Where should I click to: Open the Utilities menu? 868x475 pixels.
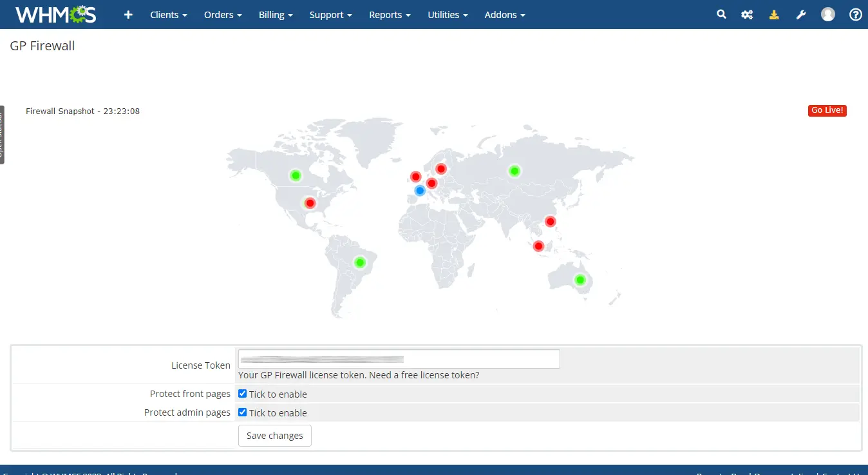point(448,15)
